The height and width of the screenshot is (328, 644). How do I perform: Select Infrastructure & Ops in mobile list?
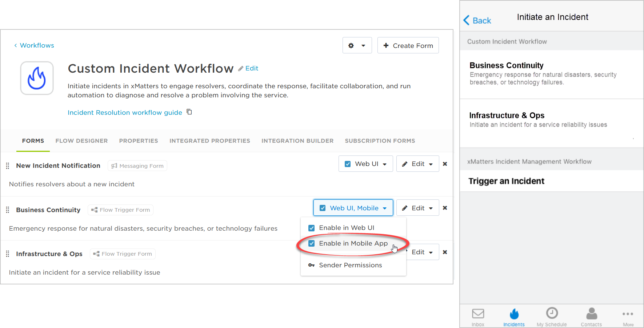coord(551,123)
